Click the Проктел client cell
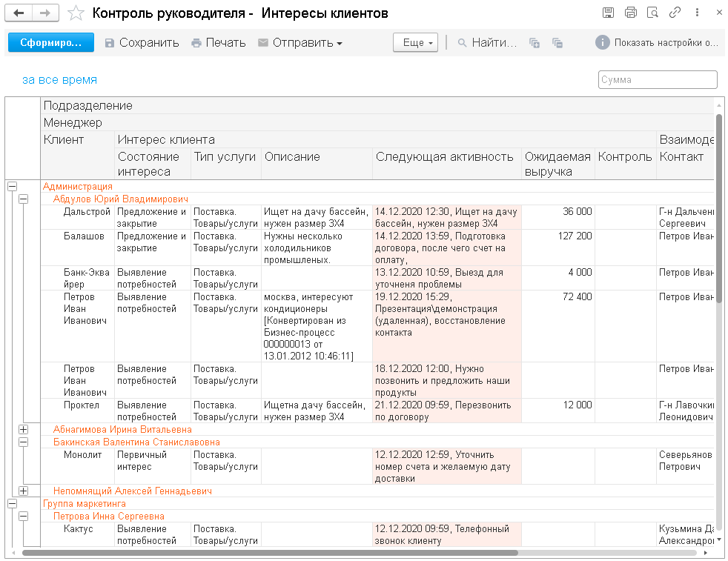The height and width of the screenshot is (561, 728). click(78, 411)
